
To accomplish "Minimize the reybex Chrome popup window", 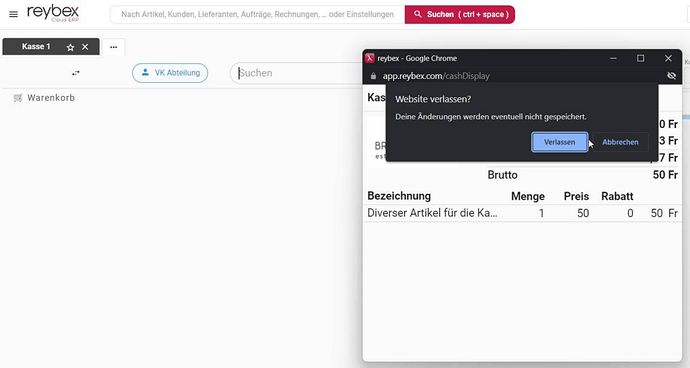I will point(613,58).
